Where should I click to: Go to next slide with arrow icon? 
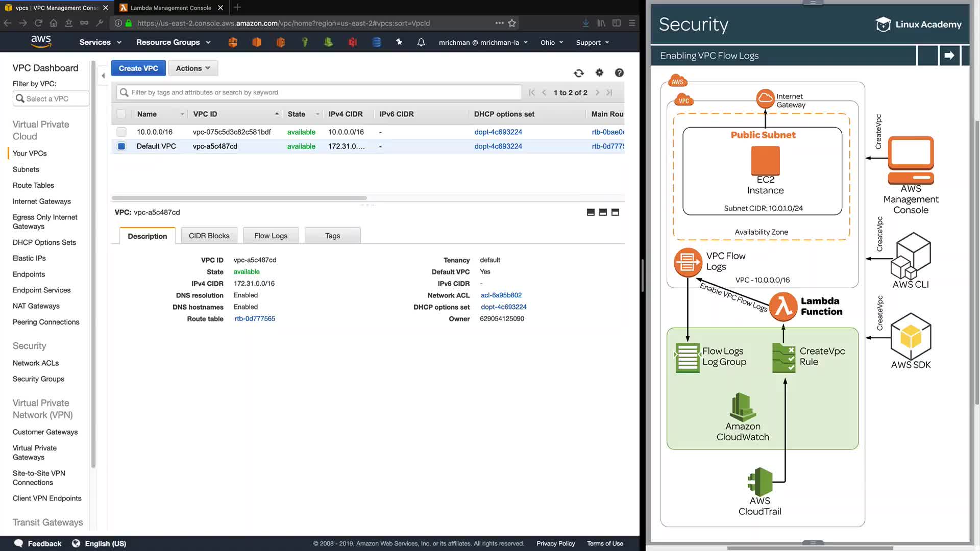(949, 55)
